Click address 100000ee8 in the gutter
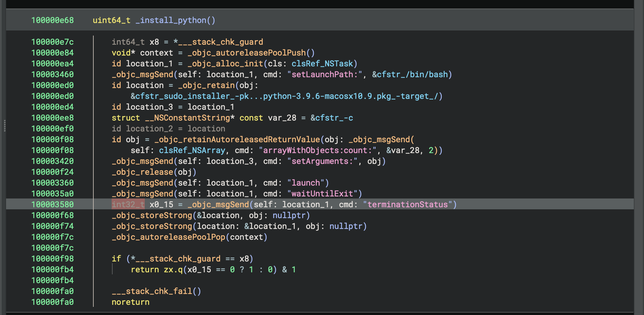Viewport: 644px width, 315px height. 52,118
